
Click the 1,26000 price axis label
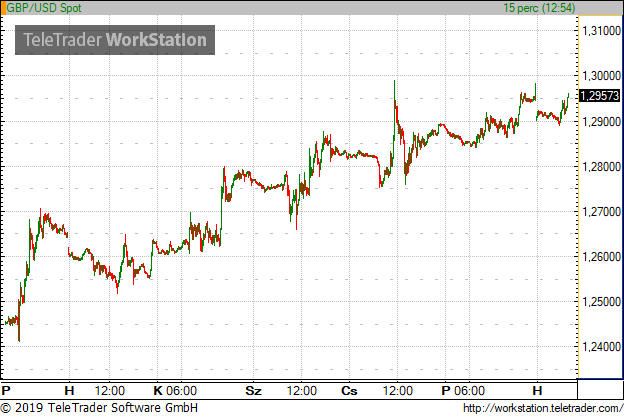601,257
